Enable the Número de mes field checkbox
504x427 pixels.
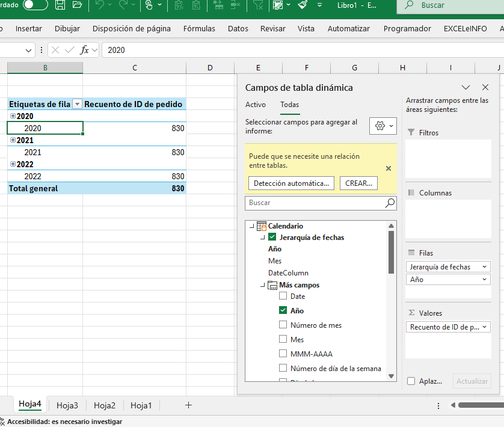pos(283,325)
